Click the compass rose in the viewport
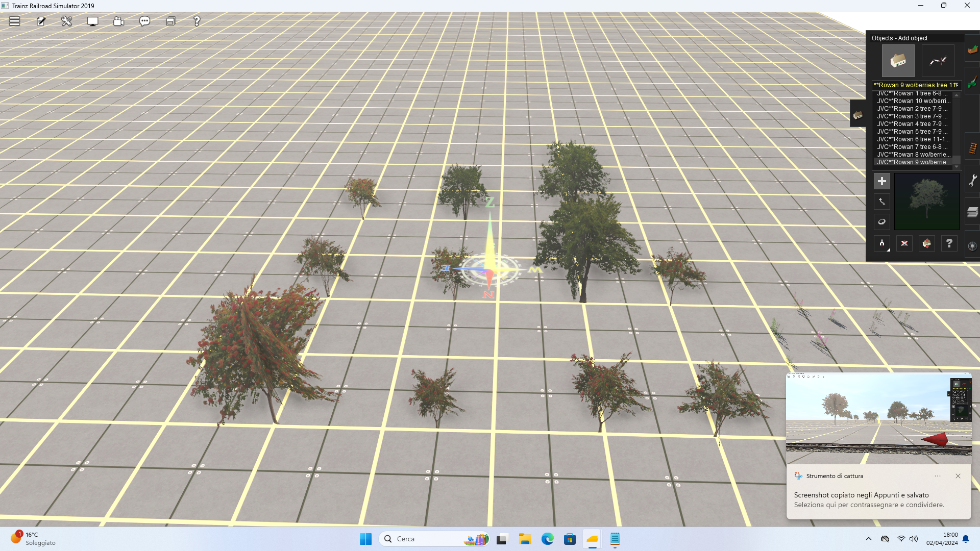The width and height of the screenshot is (980, 551). point(489,269)
